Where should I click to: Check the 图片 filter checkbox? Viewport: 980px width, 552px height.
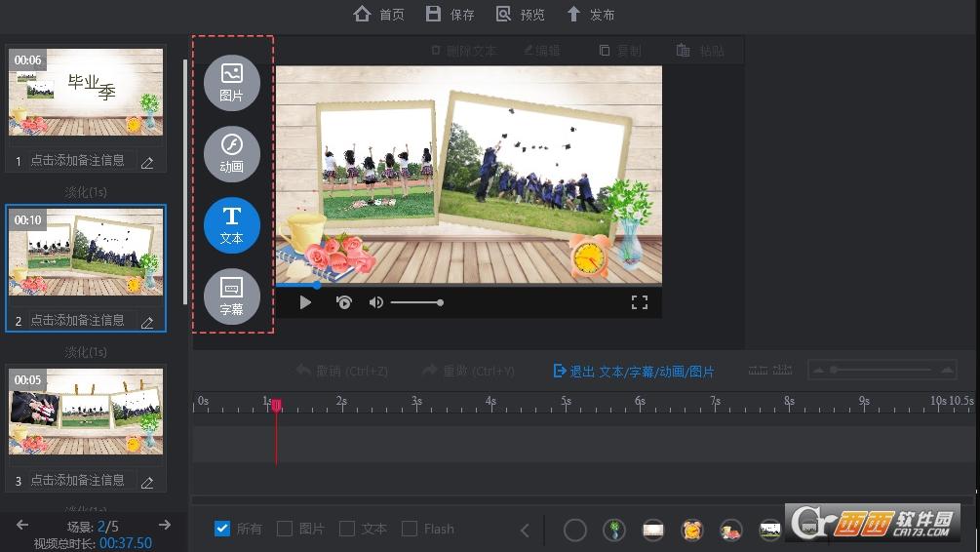pos(285,529)
